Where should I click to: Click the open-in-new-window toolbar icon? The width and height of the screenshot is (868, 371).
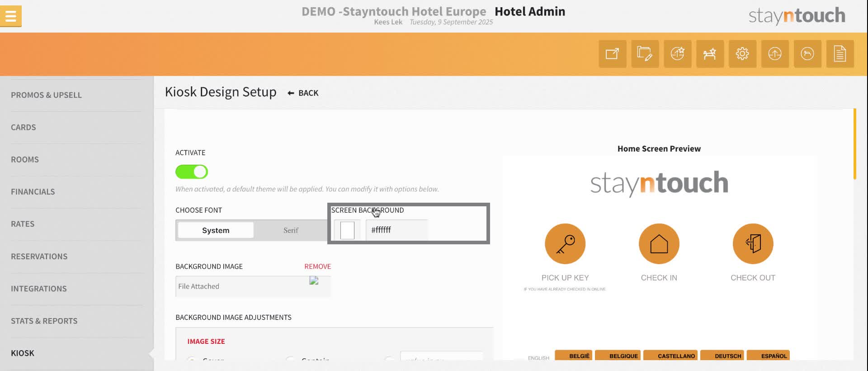[613, 54]
